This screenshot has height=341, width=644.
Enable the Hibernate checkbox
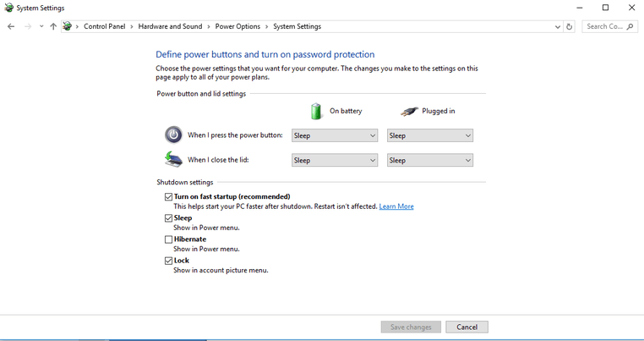coord(169,239)
